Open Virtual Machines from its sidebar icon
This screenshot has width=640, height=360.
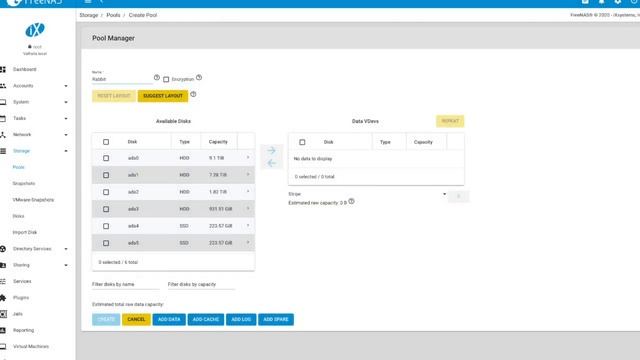coord(3,347)
